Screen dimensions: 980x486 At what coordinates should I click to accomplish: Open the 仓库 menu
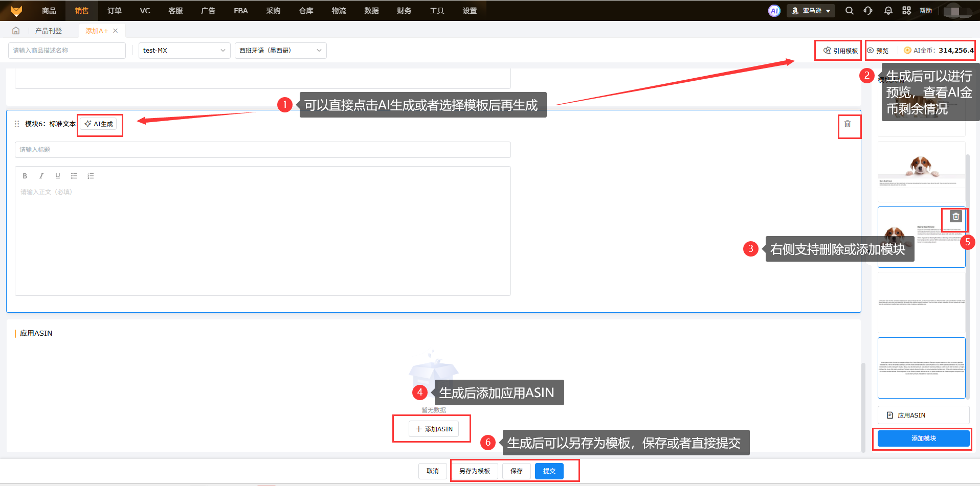tap(306, 11)
